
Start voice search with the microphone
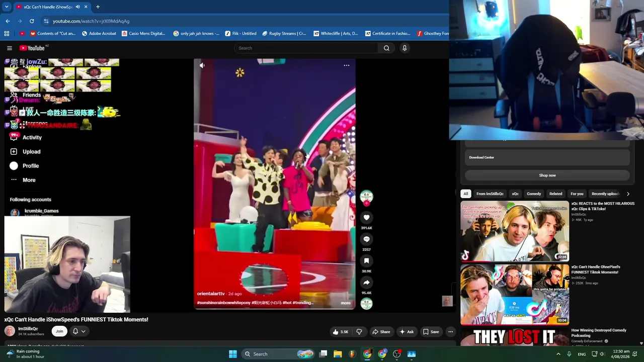pyautogui.click(x=405, y=48)
